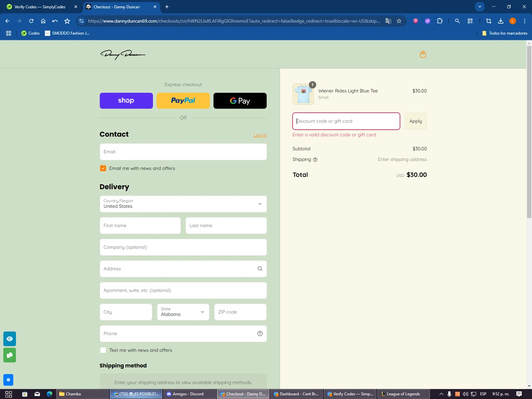Image resolution: width=532 pixels, height=399 pixels.
Task: Click the blue eye extension button
Action: coord(10,339)
